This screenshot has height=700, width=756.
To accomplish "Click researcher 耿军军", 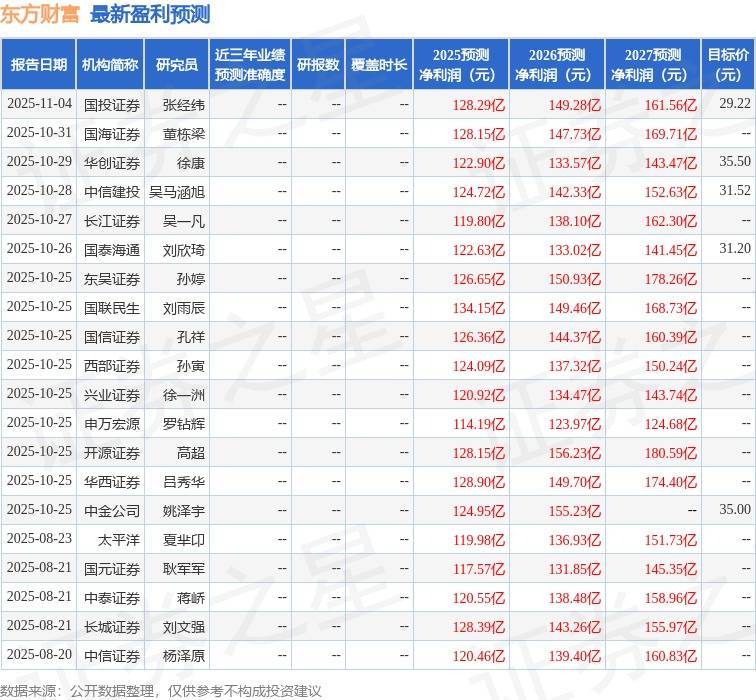I will pyautogui.click(x=184, y=569).
